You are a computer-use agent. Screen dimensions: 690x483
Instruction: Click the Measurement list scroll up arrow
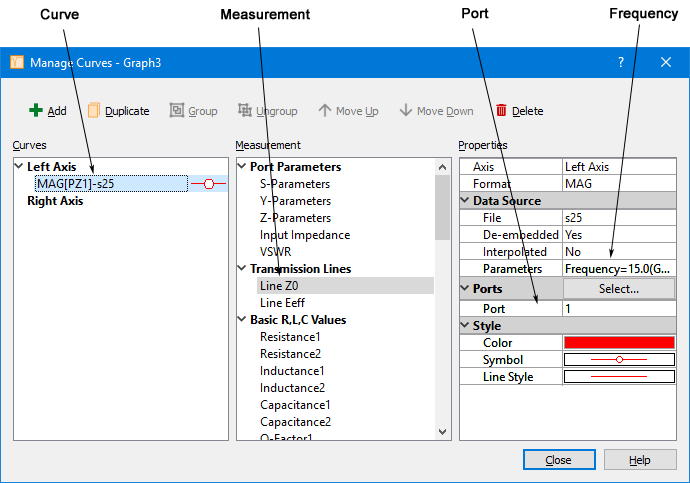pyautogui.click(x=443, y=167)
